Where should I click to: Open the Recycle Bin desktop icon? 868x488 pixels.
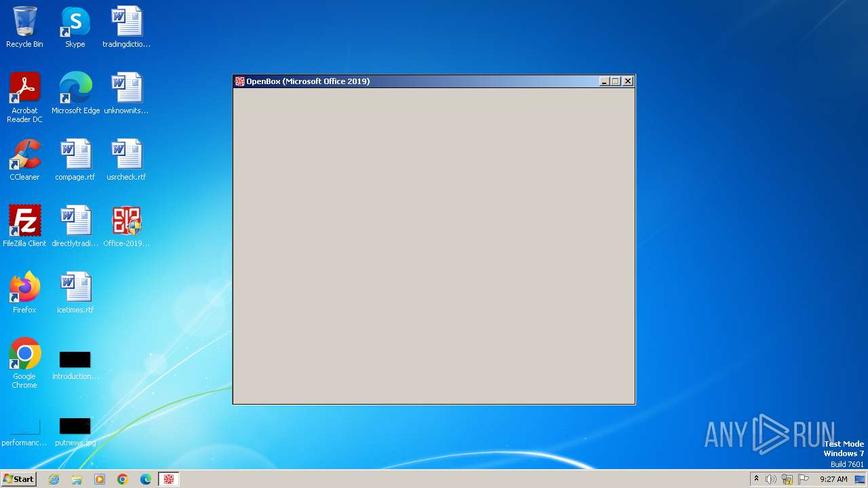24,27
